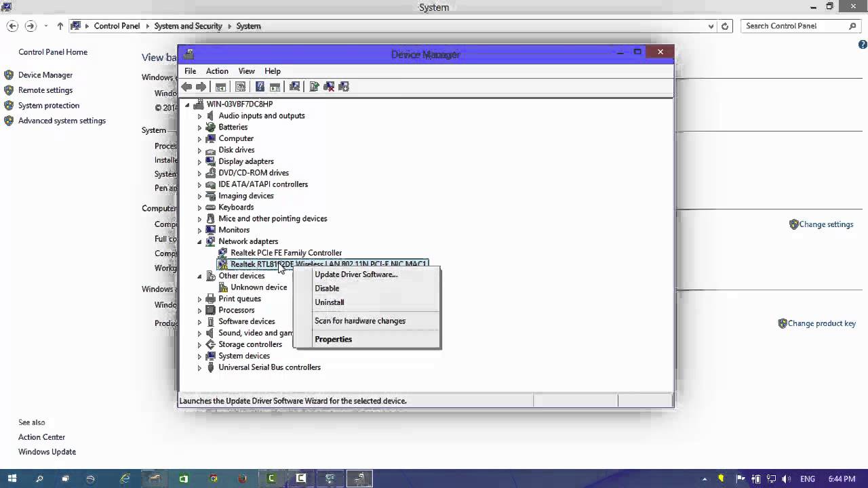Click the Windows Update link

(x=47, y=452)
